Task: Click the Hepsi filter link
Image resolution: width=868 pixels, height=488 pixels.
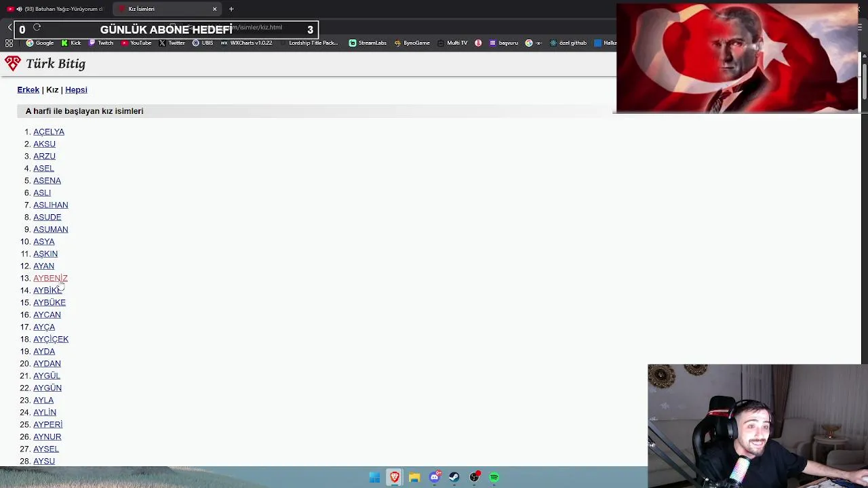Action: click(x=76, y=89)
